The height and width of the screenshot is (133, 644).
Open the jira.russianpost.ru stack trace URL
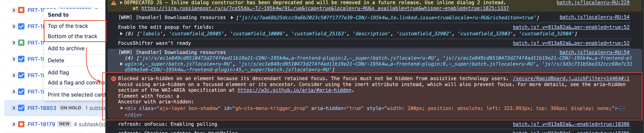[325, 8]
